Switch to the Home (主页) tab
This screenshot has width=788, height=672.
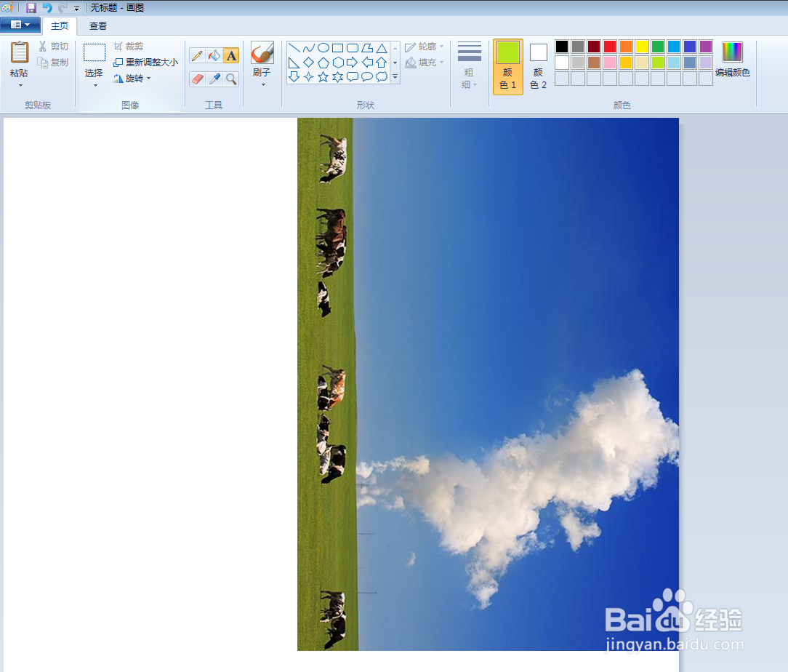pos(60,25)
